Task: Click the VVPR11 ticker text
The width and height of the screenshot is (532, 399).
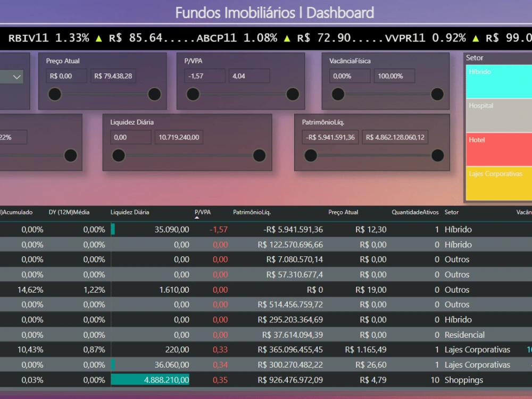Action: [405, 38]
